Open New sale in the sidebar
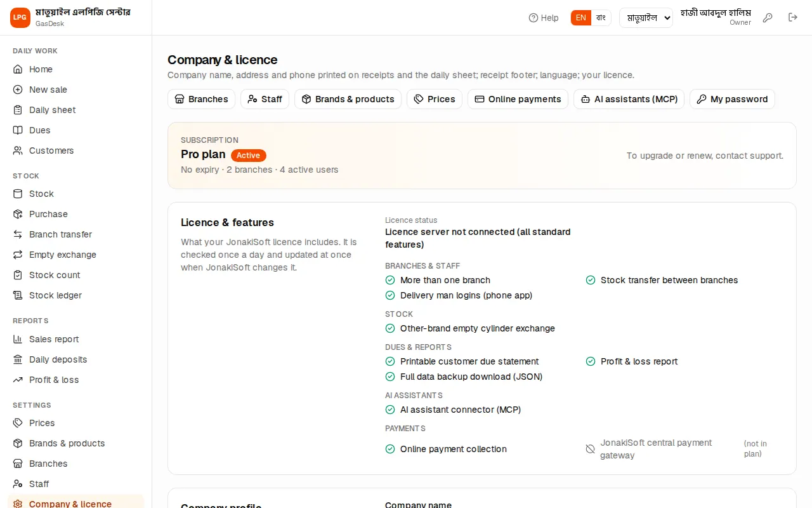This screenshot has height=508, width=812. pyautogui.click(x=75, y=90)
